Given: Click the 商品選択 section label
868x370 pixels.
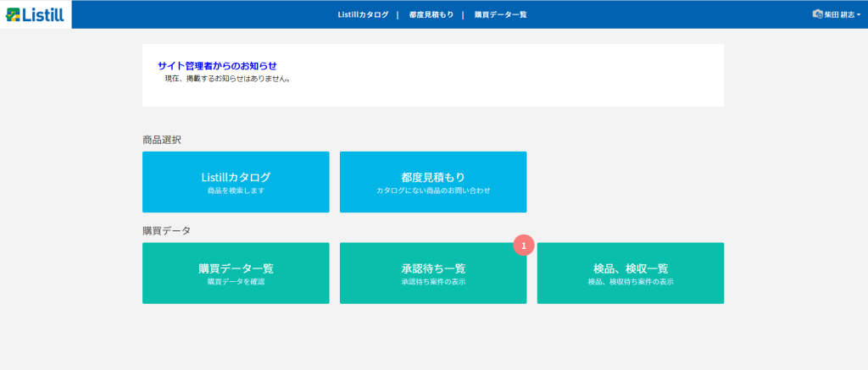Looking at the screenshot, I should click(162, 140).
